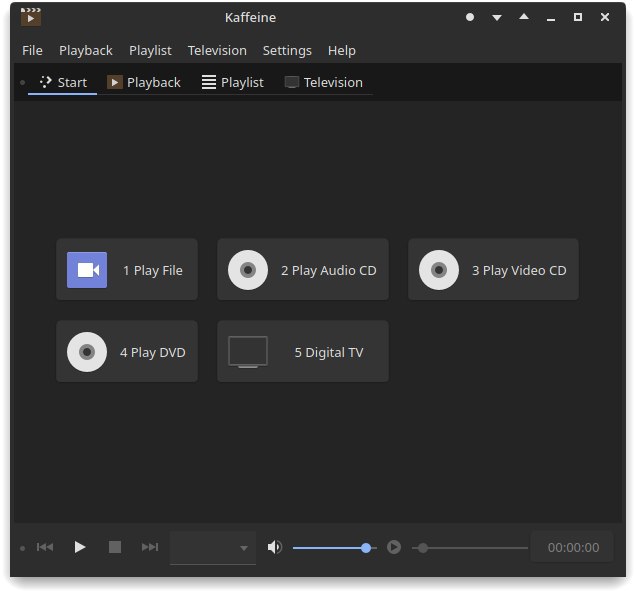Open the Television menu

point(217,50)
